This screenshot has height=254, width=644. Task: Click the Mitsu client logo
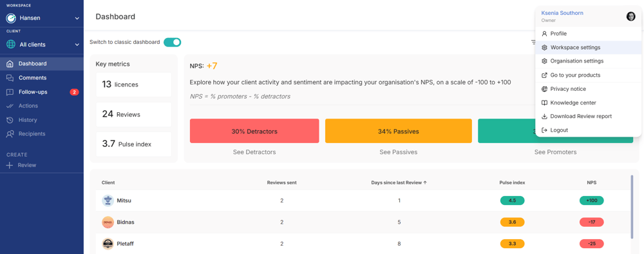(108, 200)
